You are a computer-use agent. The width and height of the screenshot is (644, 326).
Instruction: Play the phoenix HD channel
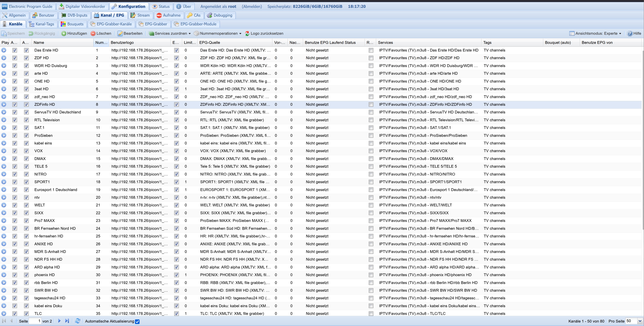[4, 275]
